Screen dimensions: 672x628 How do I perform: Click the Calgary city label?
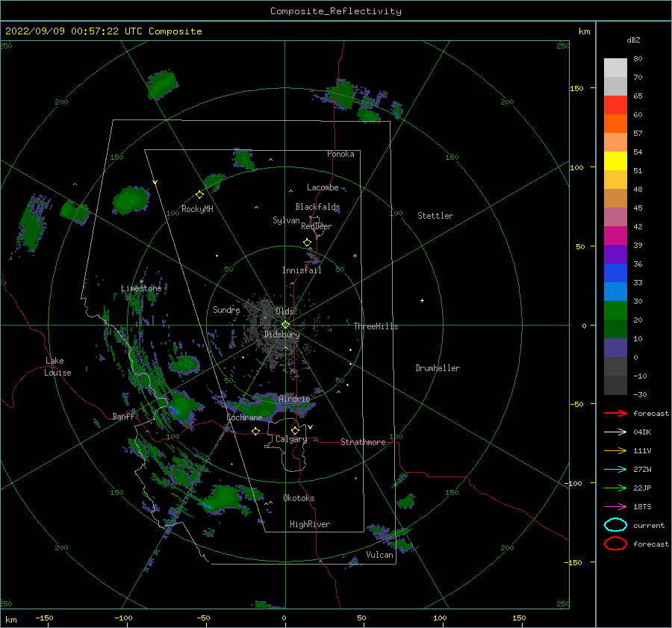(x=291, y=439)
